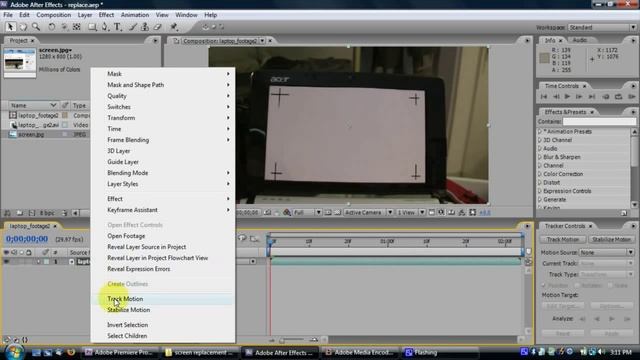Screen dimensions: 640x360
Task: Expand the Distort effects category
Action: pyautogui.click(x=540, y=182)
